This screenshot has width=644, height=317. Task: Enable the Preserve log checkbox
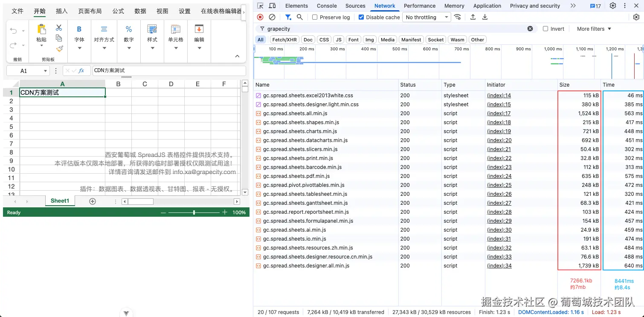point(315,17)
